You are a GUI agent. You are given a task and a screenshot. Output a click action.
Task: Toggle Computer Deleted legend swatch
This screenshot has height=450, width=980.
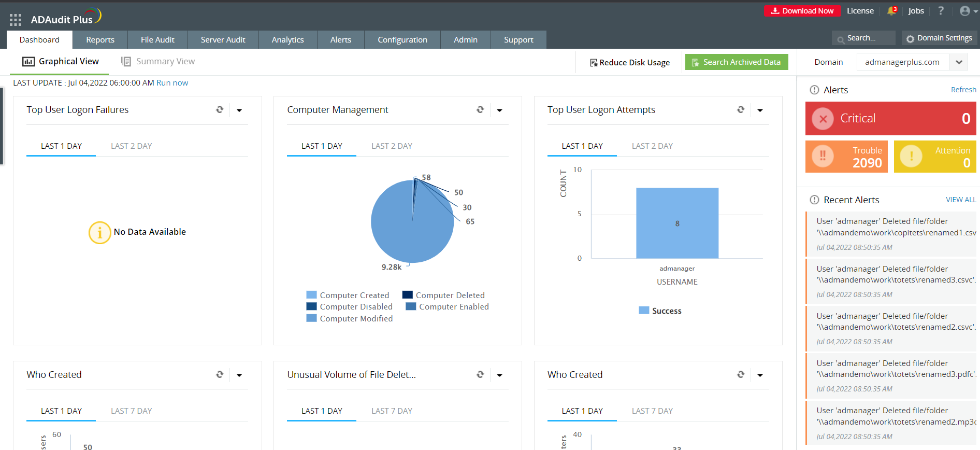pyautogui.click(x=408, y=295)
